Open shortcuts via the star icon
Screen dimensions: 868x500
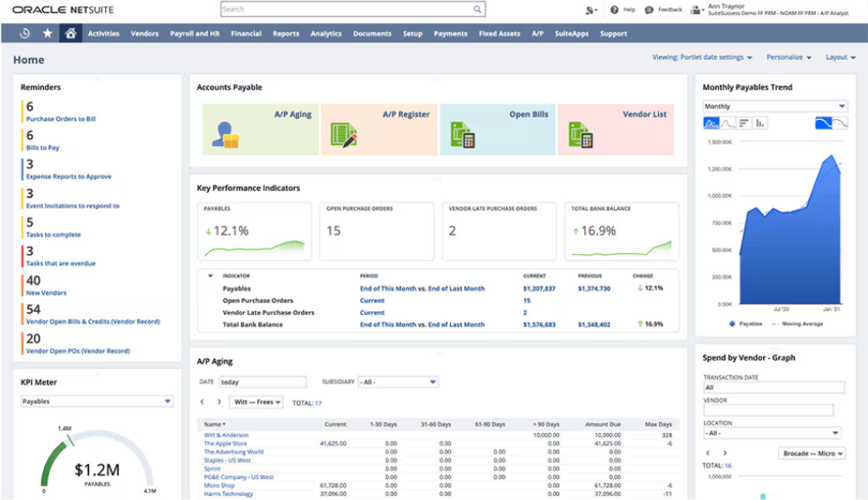coord(46,33)
